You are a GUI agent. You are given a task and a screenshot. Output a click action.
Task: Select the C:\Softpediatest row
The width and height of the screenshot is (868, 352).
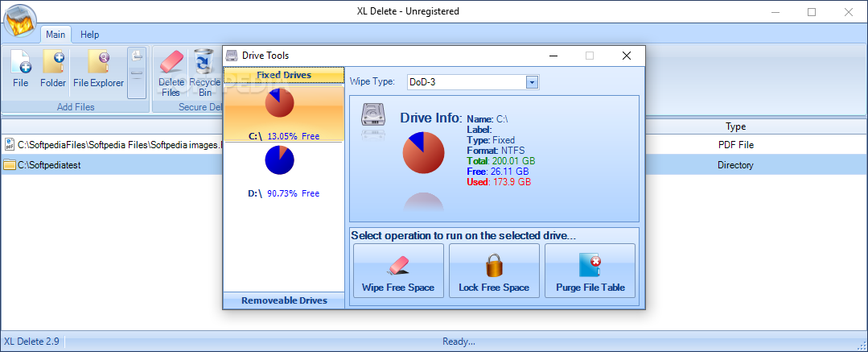434,164
